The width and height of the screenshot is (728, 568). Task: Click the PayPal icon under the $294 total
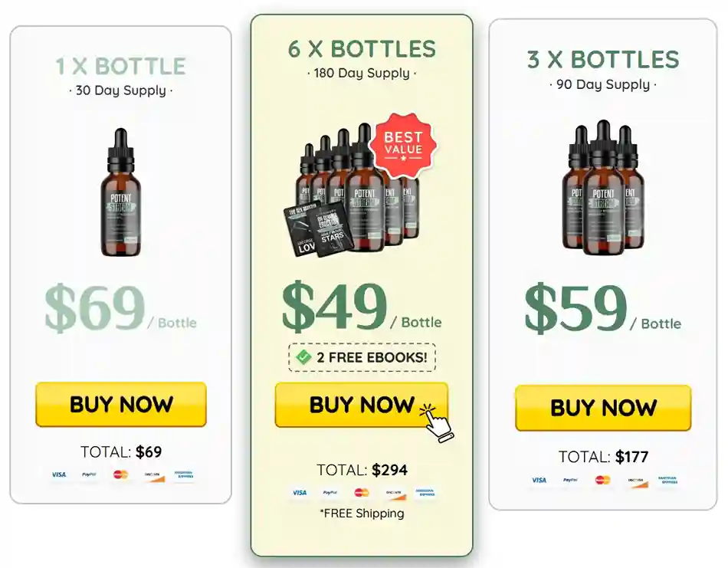(330, 492)
